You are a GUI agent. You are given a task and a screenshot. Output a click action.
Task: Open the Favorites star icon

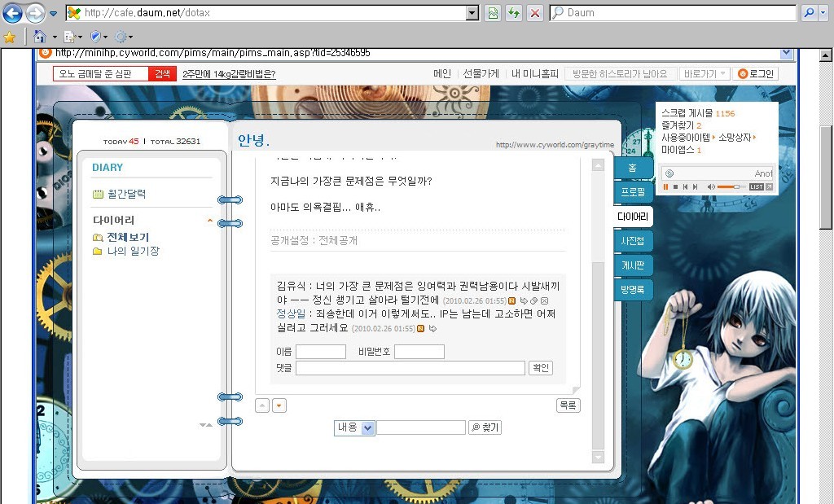10,37
